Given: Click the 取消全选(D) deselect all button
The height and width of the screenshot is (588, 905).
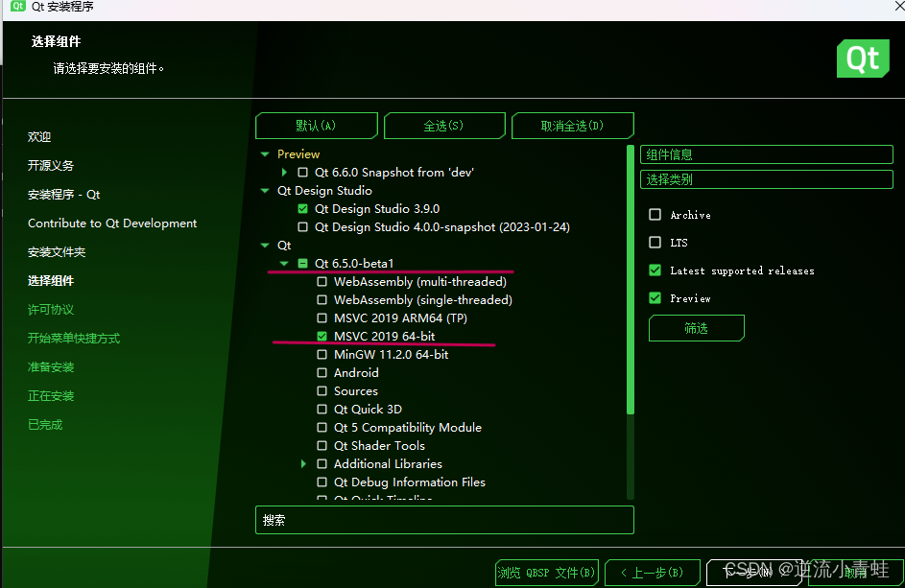Looking at the screenshot, I should pos(573,126).
